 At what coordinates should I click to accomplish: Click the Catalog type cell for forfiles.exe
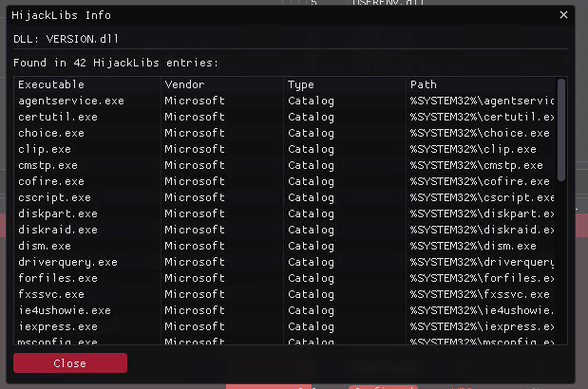[x=311, y=278]
